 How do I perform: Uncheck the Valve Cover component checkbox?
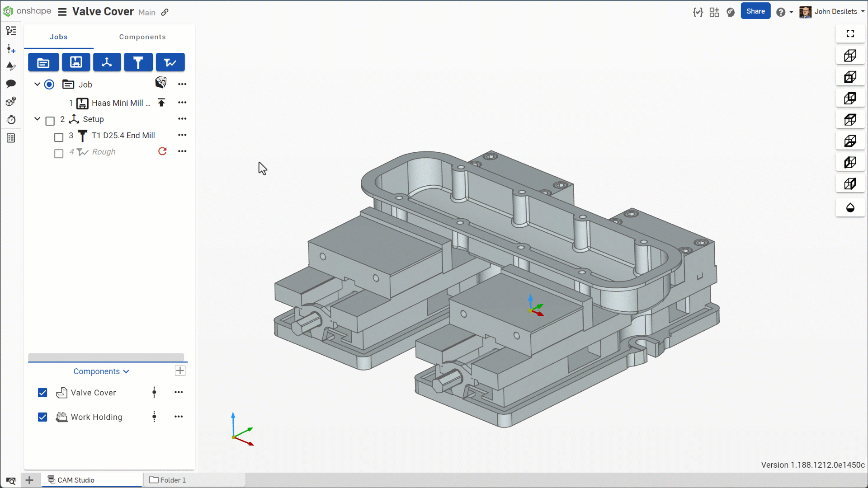(42, 393)
